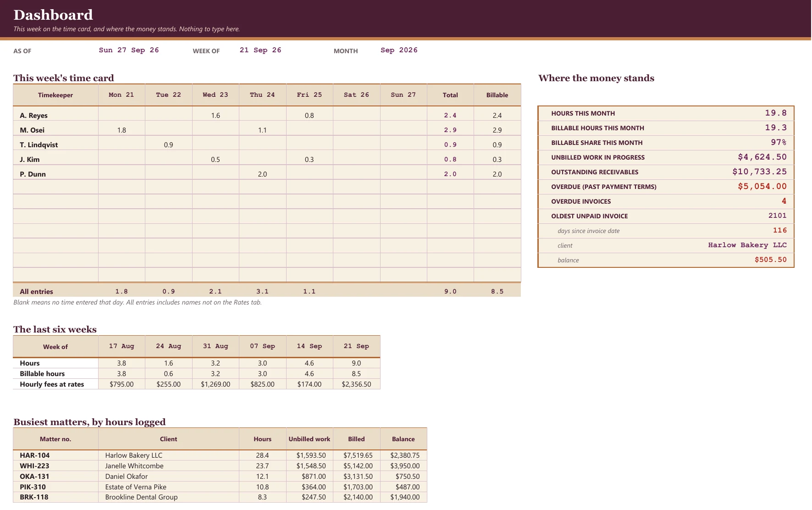
Task: Click the Timekeeper column header
Action: tap(55, 95)
